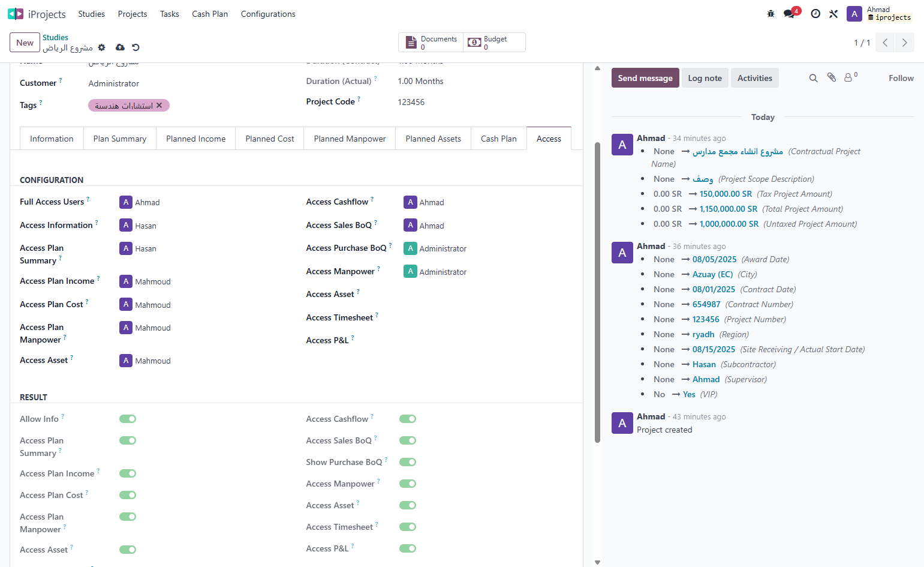This screenshot has width=924, height=567.
Task: Toggle Access Plan Cost result switch
Action: click(128, 495)
